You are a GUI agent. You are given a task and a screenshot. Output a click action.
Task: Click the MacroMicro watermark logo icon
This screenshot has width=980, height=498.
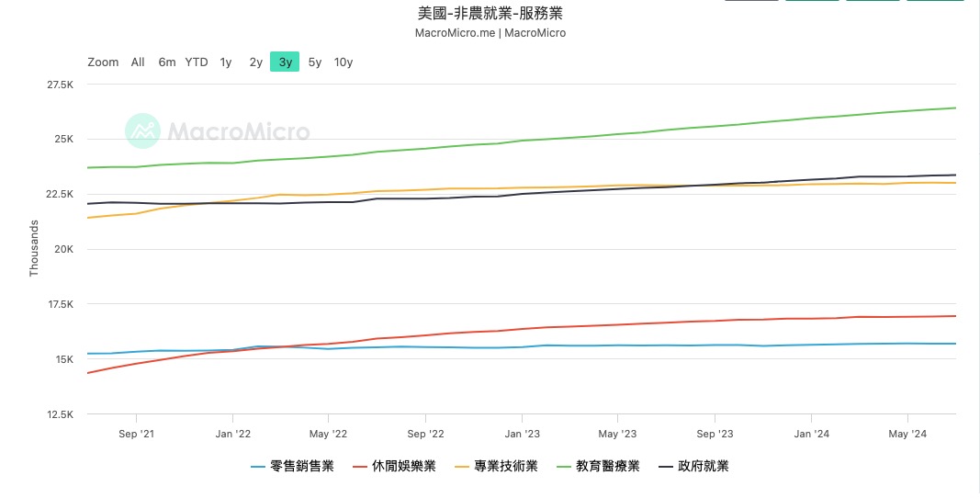142,130
